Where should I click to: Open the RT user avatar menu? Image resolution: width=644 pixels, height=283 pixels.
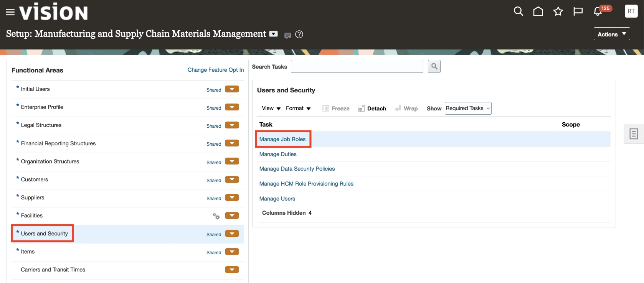[x=631, y=11]
